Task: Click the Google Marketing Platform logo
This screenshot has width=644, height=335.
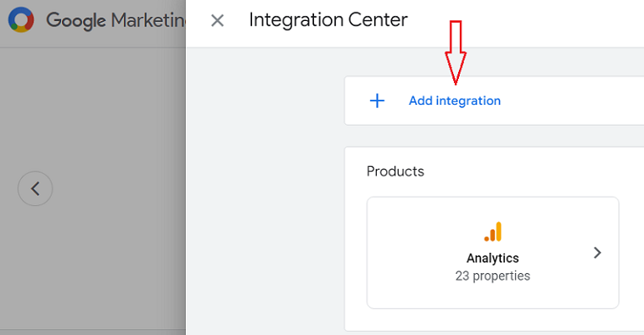Action: point(21,20)
